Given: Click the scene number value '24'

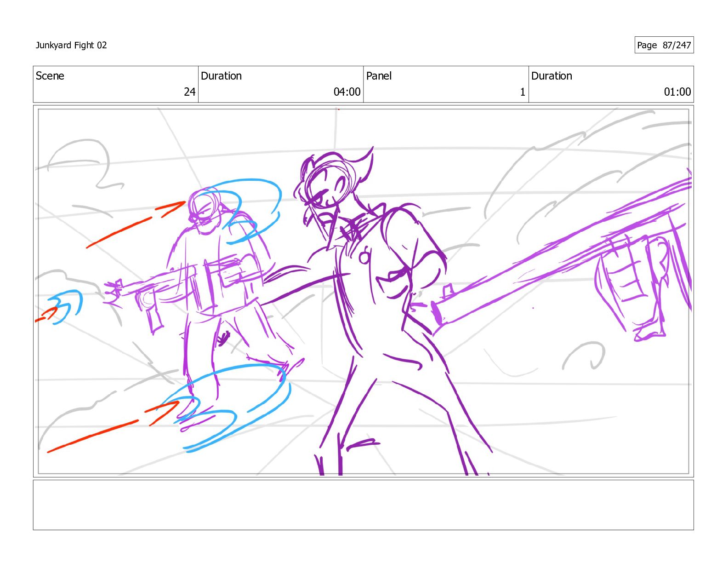Looking at the screenshot, I should point(190,92).
